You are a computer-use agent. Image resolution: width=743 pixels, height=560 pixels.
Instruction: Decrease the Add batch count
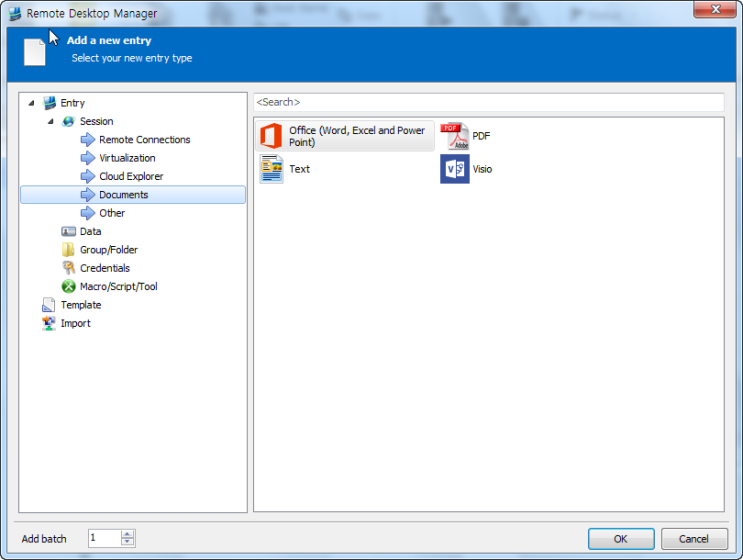click(127, 542)
